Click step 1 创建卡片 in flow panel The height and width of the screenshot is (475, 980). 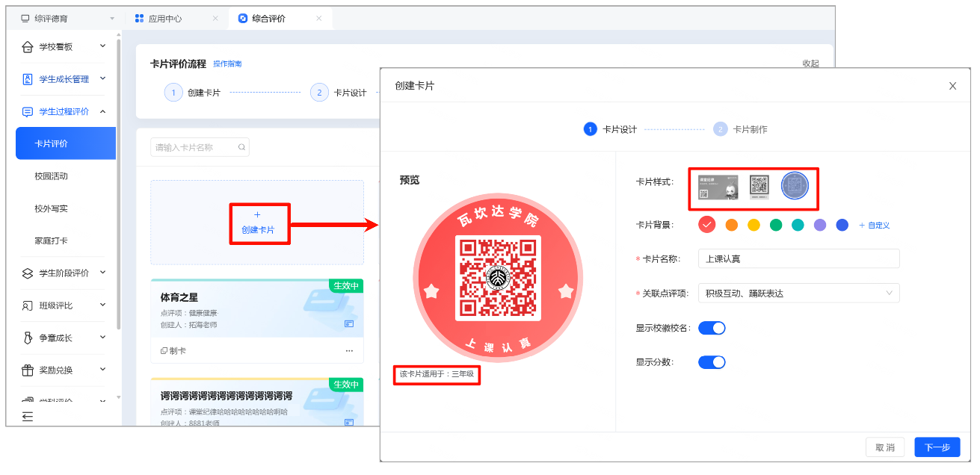(192, 93)
